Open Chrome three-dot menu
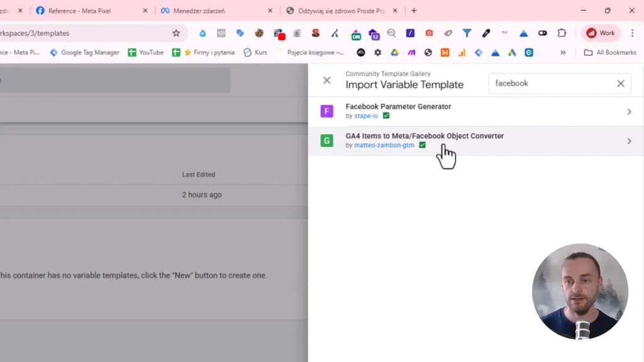Screen dimensions: 644x362 pos(633,33)
